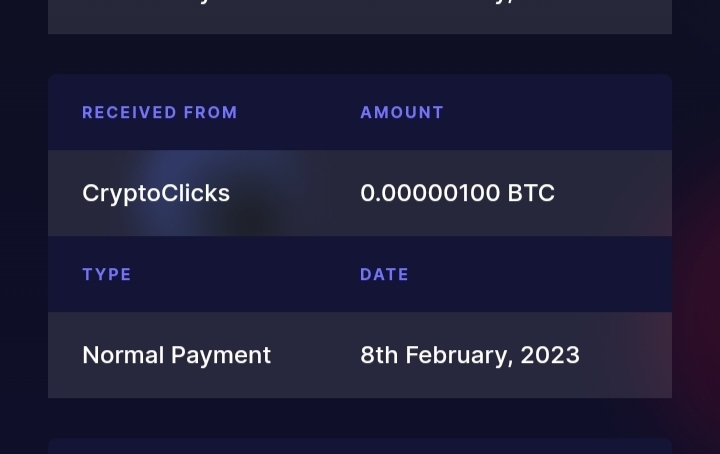Click the FROM word in header

(x=211, y=112)
